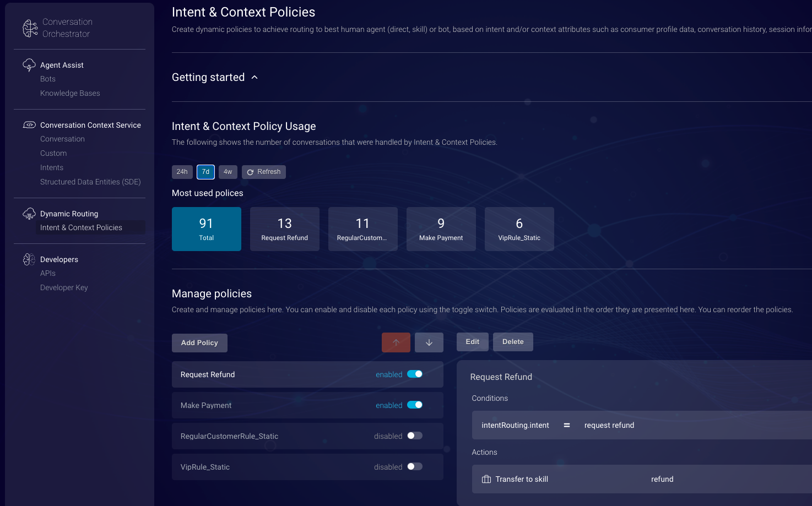The image size is (812, 506).
Task: Move policy up with the arrow button
Action: [x=396, y=342]
